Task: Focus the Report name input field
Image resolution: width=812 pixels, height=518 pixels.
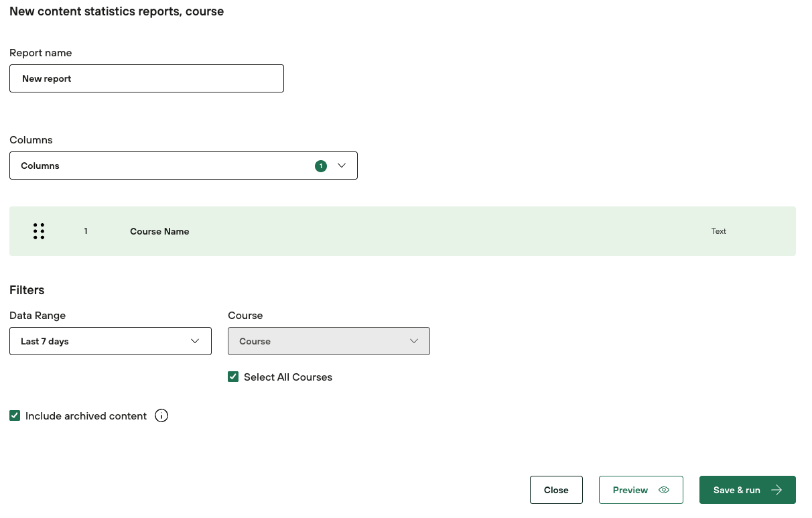Action: tap(147, 78)
